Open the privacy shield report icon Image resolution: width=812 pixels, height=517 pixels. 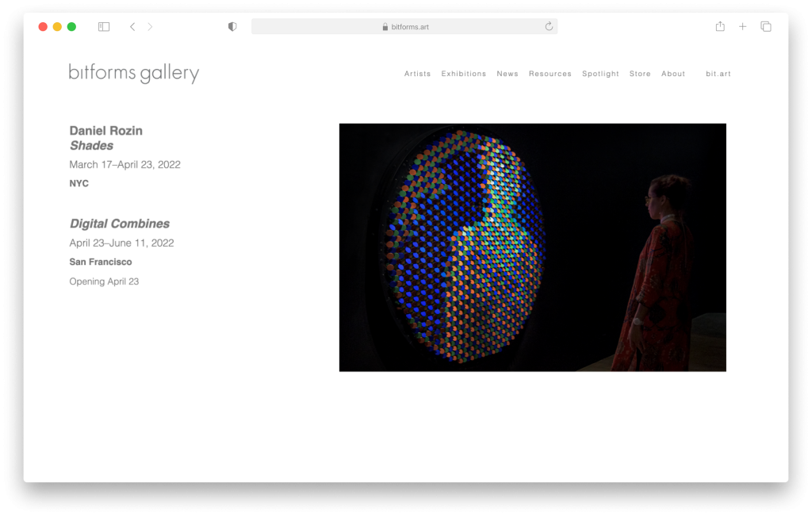click(x=232, y=27)
